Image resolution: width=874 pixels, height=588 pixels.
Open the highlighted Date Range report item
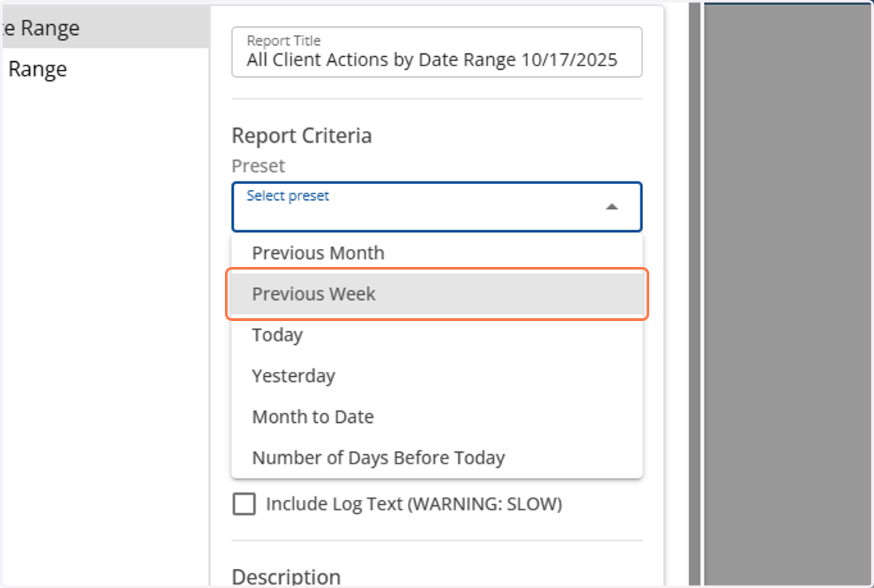tap(104, 28)
